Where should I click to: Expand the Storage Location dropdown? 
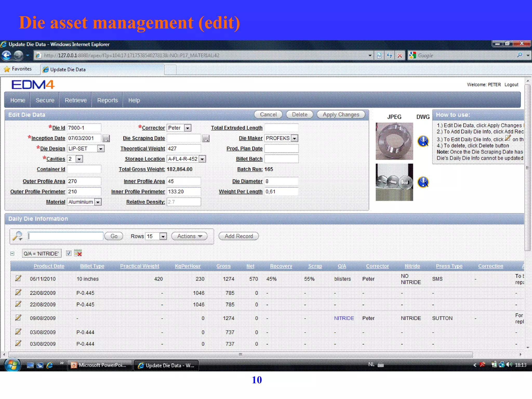click(202, 159)
